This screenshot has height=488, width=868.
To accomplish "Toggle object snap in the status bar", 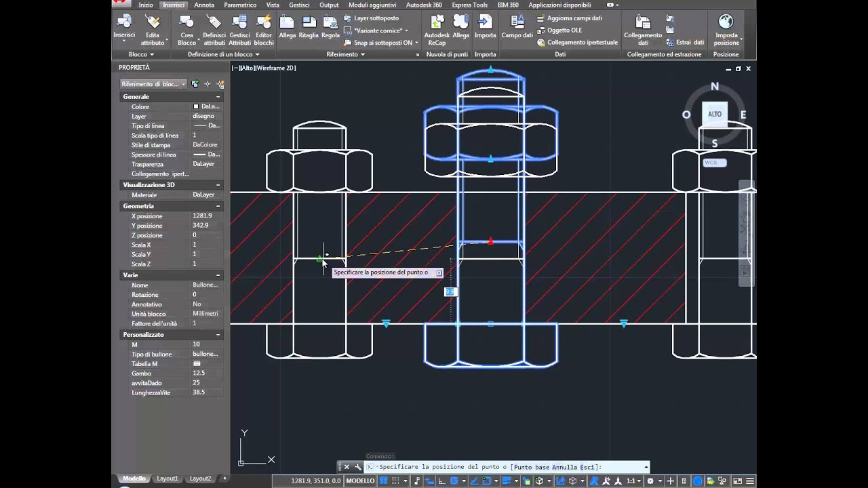I will pos(488,481).
